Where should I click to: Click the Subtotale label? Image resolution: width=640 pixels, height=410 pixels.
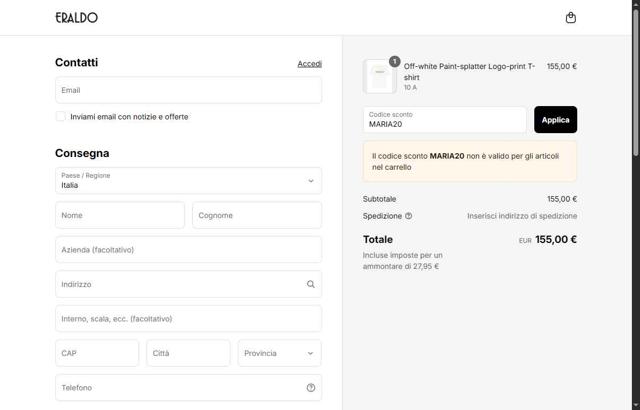point(379,199)
